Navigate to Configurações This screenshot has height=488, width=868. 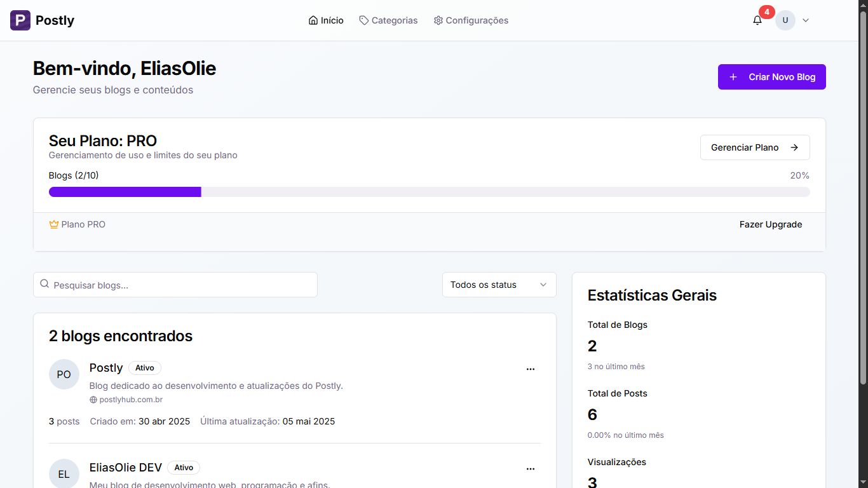[x=471, y=20]
